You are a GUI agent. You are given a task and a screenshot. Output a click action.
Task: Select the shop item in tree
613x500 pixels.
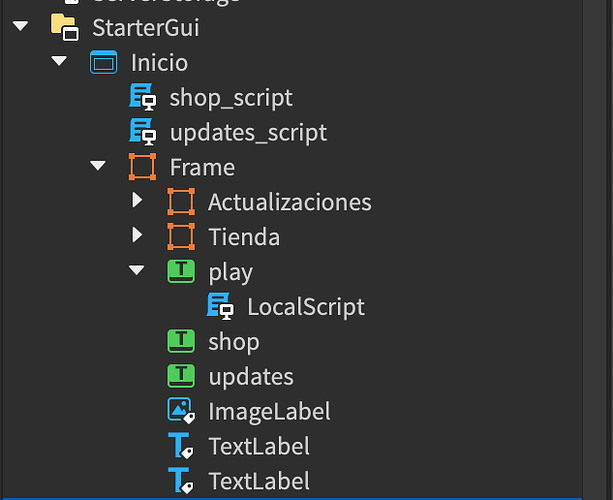tap(233, 342)
